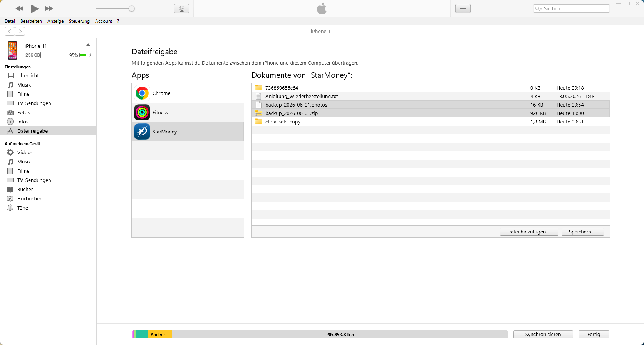This screenshot has width=644, height=345.
Task: Click the 95% battery indicator
Action: (x=80, y=55)
